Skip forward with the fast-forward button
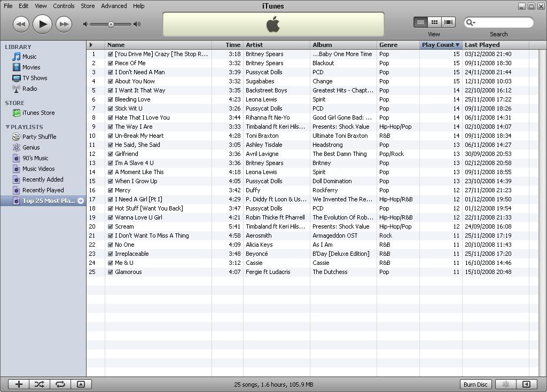The width and height of the screenshot is (547, 392). tap(64, 24)
